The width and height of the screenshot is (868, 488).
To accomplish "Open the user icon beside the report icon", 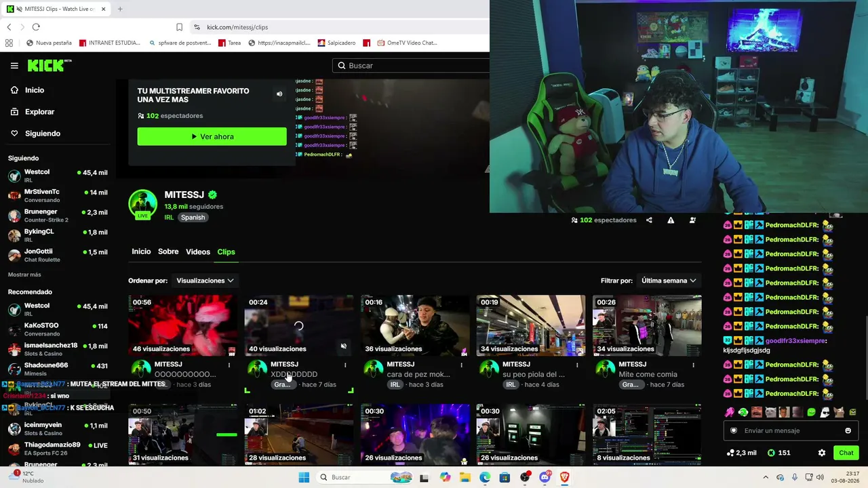I will coord(692,220).
